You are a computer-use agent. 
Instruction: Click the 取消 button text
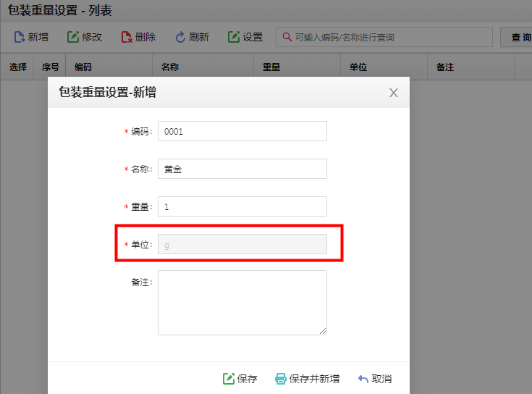pos(381,379)
